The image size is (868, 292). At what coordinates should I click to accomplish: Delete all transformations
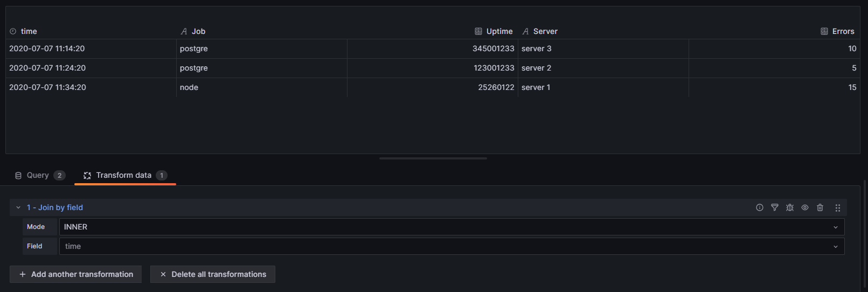[213, 274]
